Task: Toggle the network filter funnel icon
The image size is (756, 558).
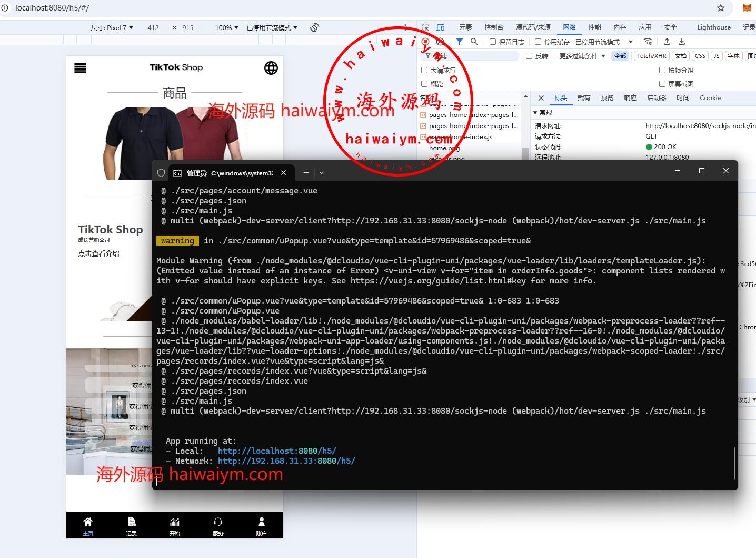Action: (460, 42)
